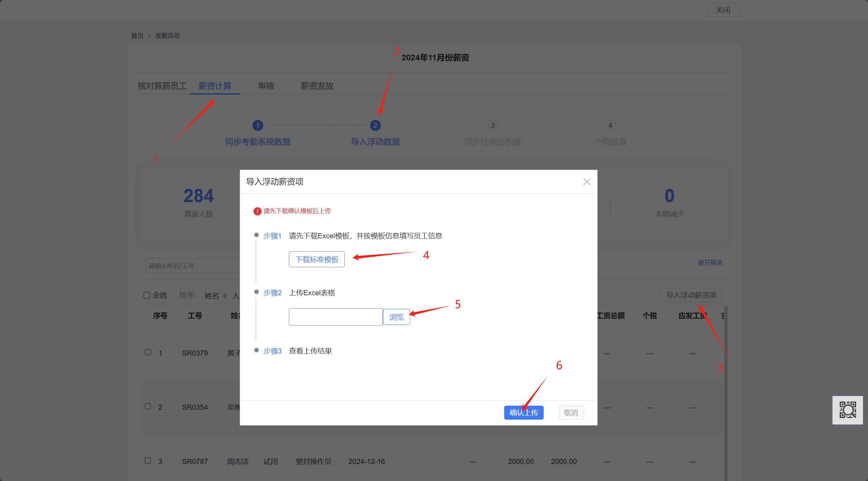The height and width of the screenshot is (481, 868).
Task: Click step 2 circle 导入浮动数据
Action: pos(375,125)
